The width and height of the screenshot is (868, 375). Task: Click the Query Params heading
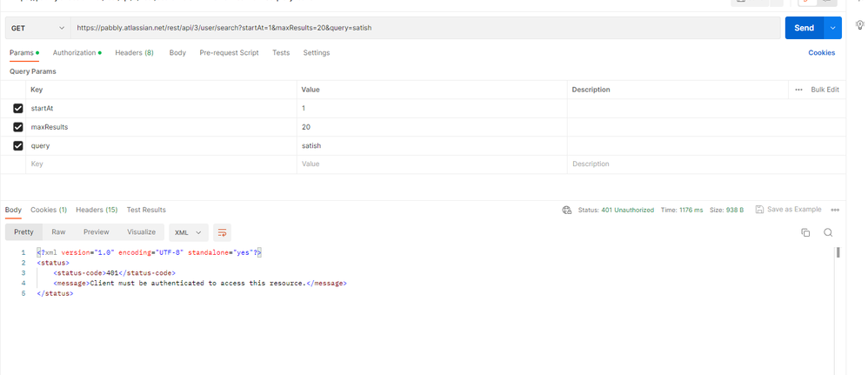pos(33,71)
